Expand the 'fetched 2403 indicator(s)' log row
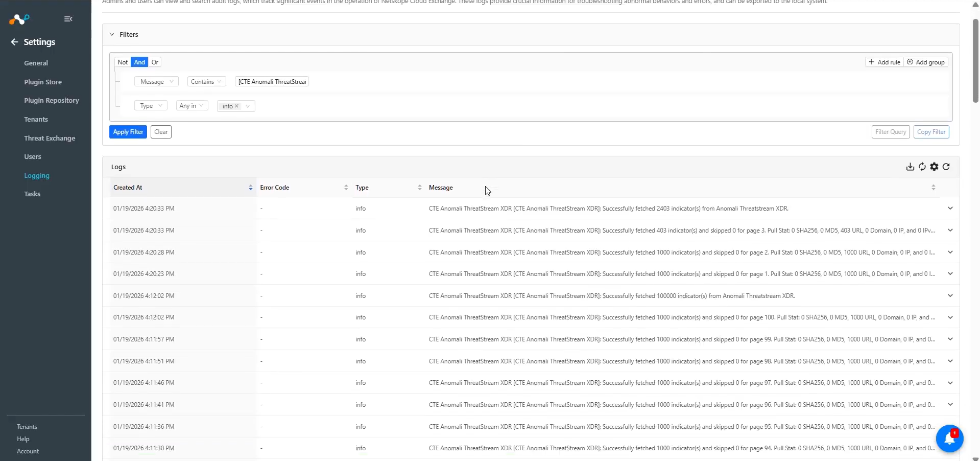 pos(950,208)
